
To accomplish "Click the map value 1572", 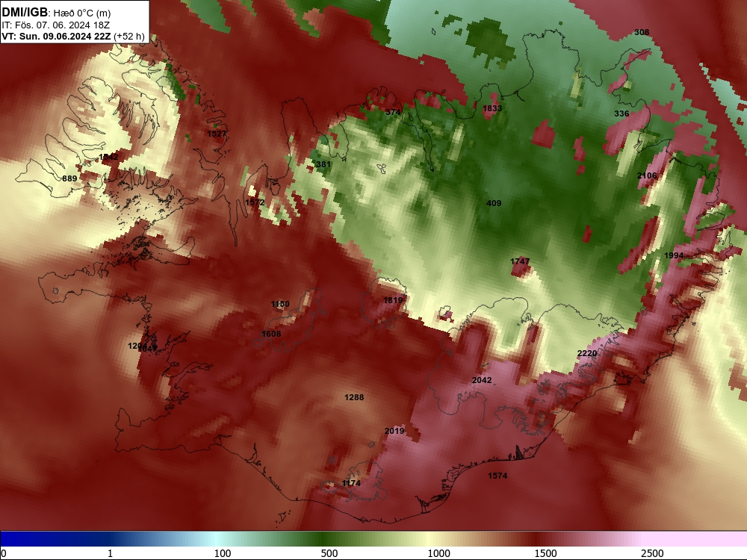I will [x=255, y=202].
